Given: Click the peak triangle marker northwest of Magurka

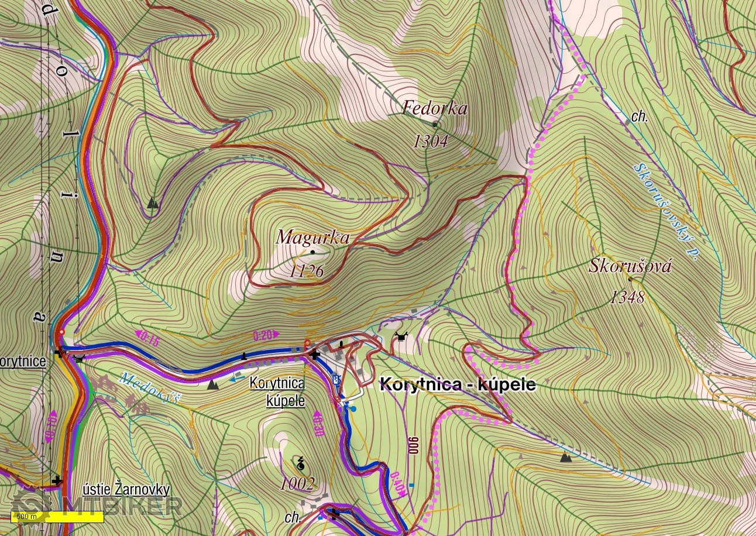Looking at the screenshot, I should [x=153, y=204].
